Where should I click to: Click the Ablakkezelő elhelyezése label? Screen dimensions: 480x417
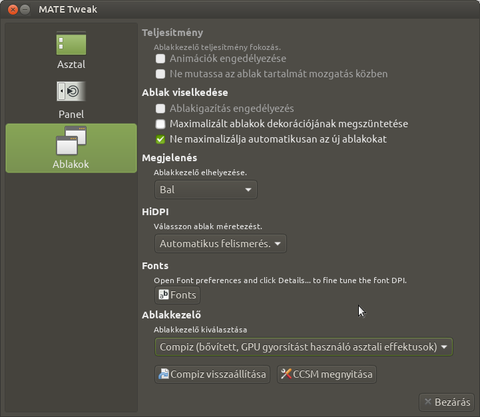click(x=200, y=173)
